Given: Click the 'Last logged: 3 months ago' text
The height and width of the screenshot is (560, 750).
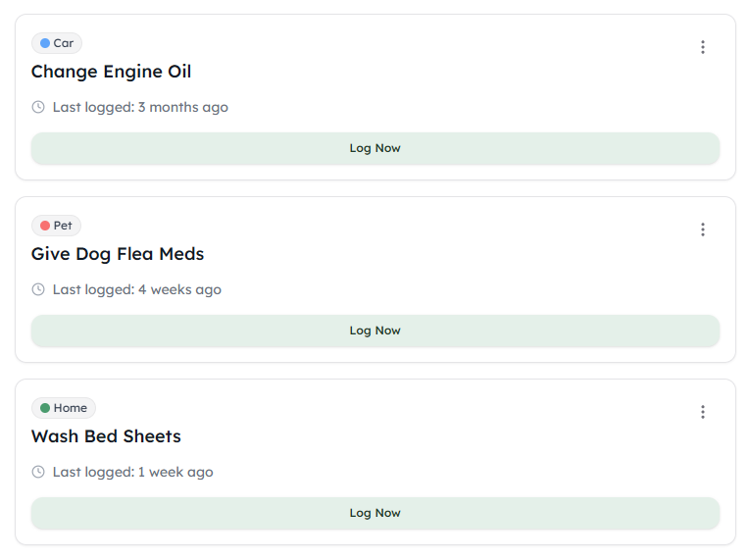Looking at the screenshot, I should (140, 107).
